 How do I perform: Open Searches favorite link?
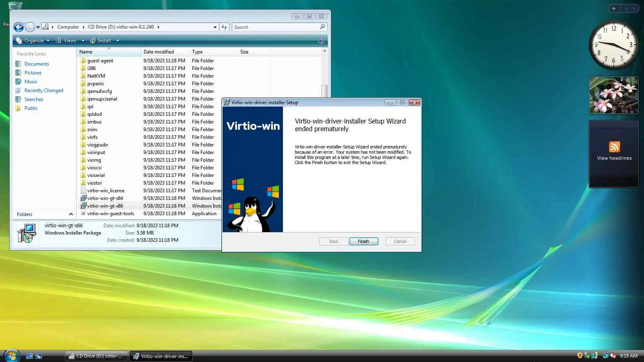[x=34, y=99]
